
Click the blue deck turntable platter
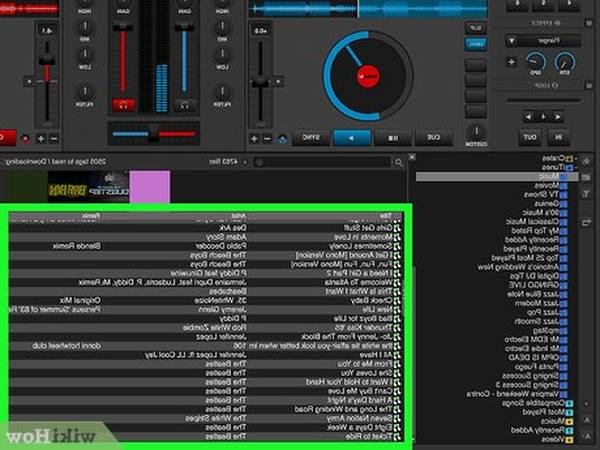(x=368, y=76)
